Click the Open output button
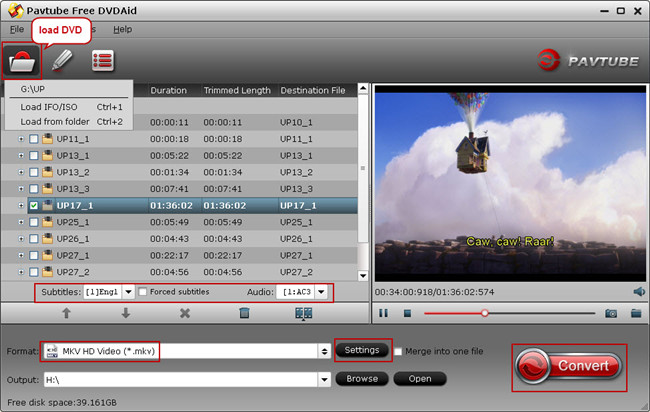Screen dimensions: 650x412 (x=420, y=379)
